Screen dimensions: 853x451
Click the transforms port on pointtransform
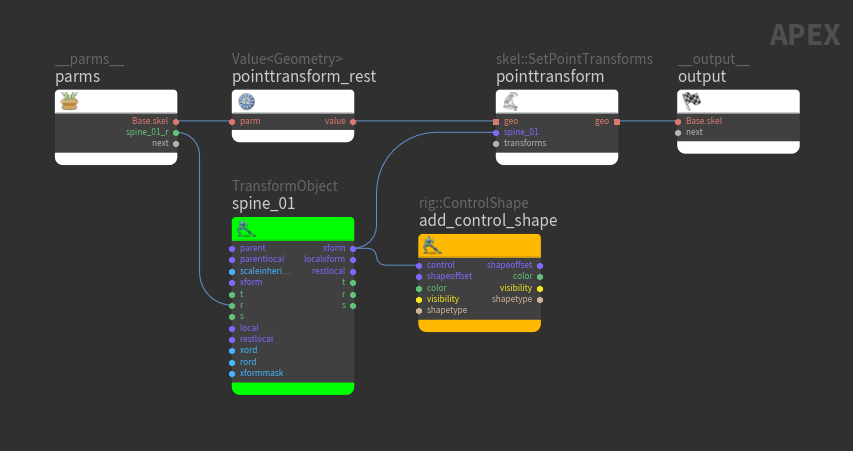[496, 144]
